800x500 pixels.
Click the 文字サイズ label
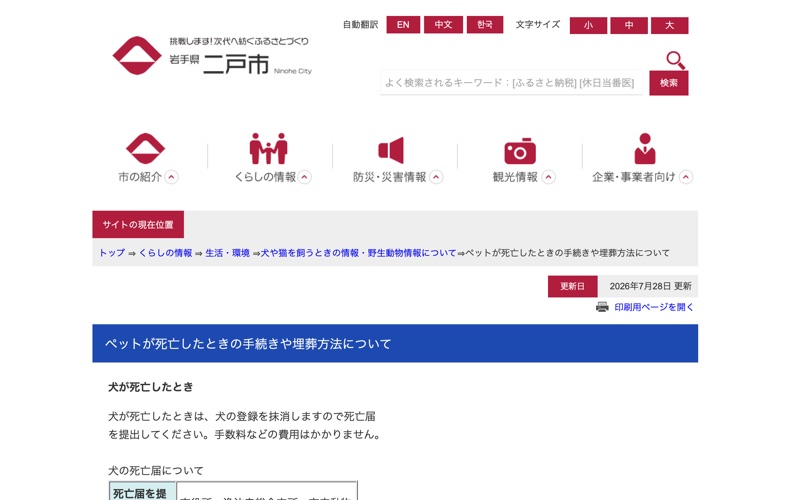point(538,24)
